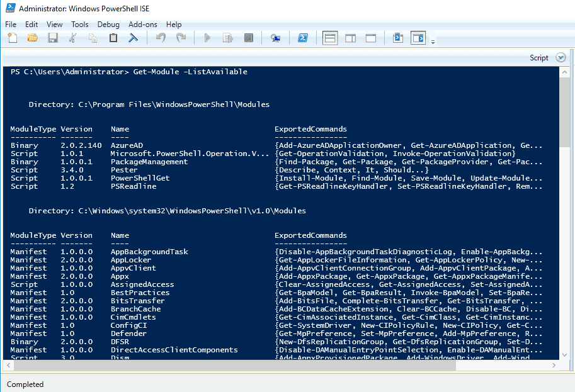Launch the Start PowerShell.exe icon

[x=303, y=38]
